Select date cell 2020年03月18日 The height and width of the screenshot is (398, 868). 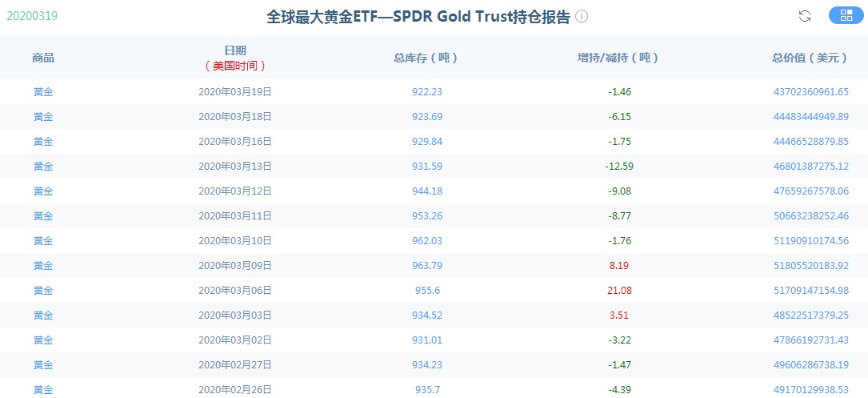tap(235, 117)
